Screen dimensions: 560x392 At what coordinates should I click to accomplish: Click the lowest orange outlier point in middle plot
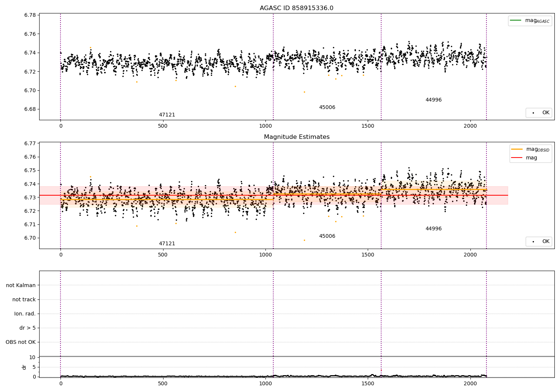point(304,240)
